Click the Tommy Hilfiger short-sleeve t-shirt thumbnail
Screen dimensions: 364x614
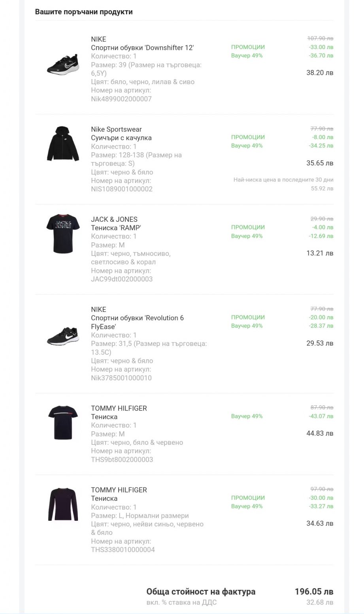point(63,422)
